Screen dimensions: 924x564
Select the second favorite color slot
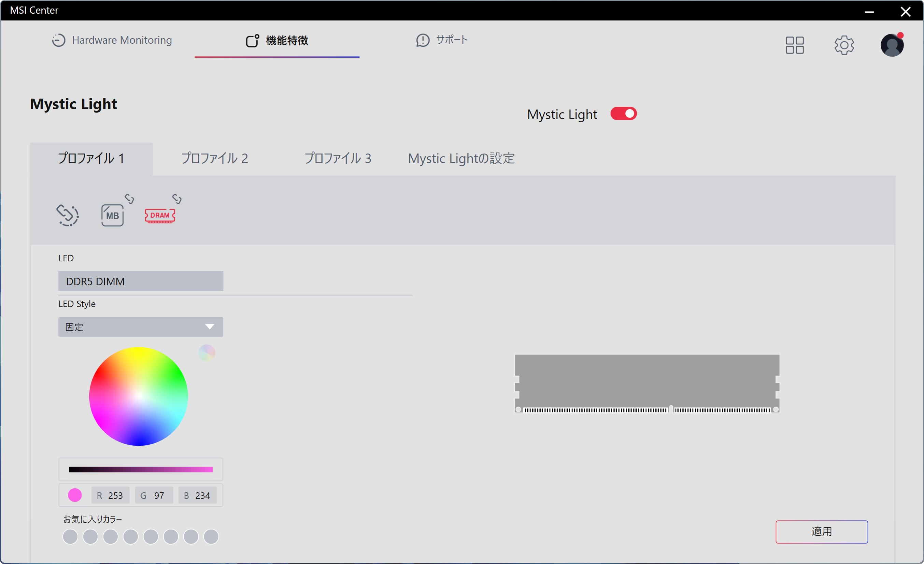point(90,537)
